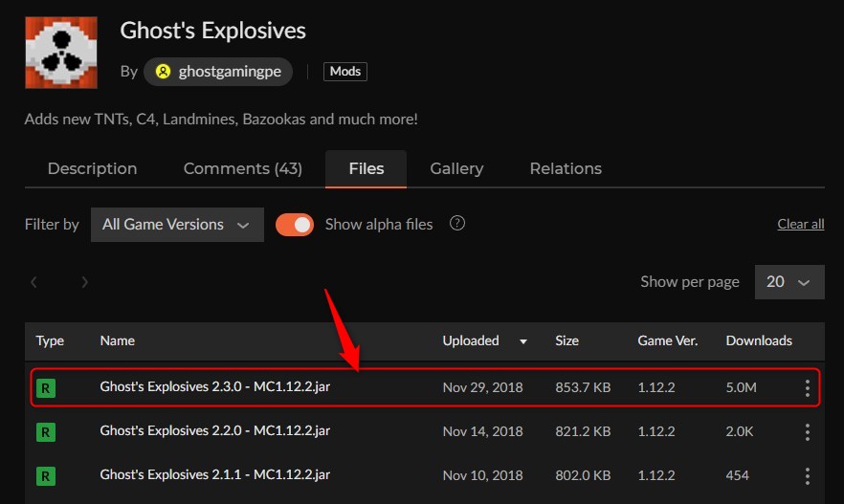
Task: Click the 2.0K downloads count
Action: click(740, 431)
